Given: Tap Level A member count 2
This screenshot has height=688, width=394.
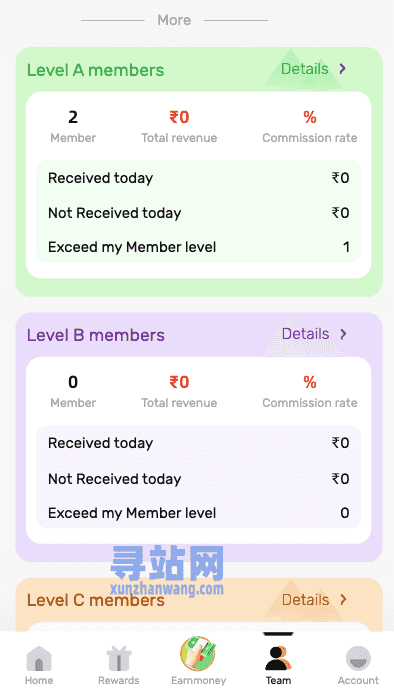Looking at the screenshot, I should point(73,117).
